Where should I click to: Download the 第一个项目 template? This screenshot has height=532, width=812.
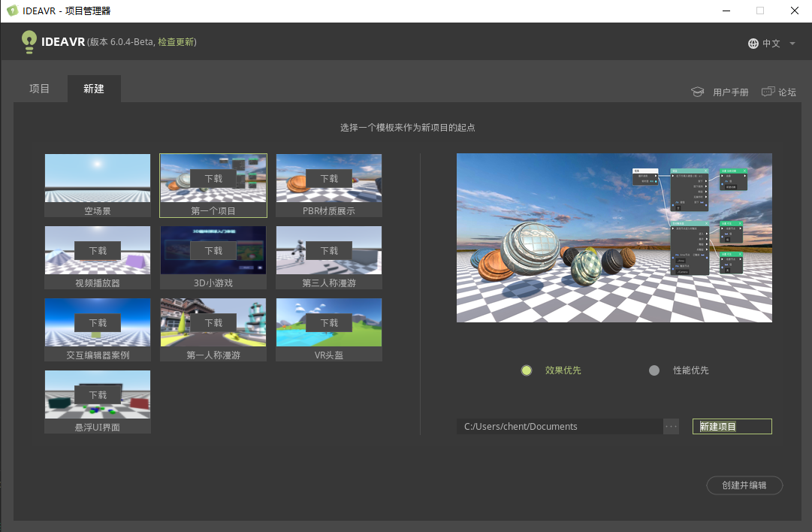213,178
